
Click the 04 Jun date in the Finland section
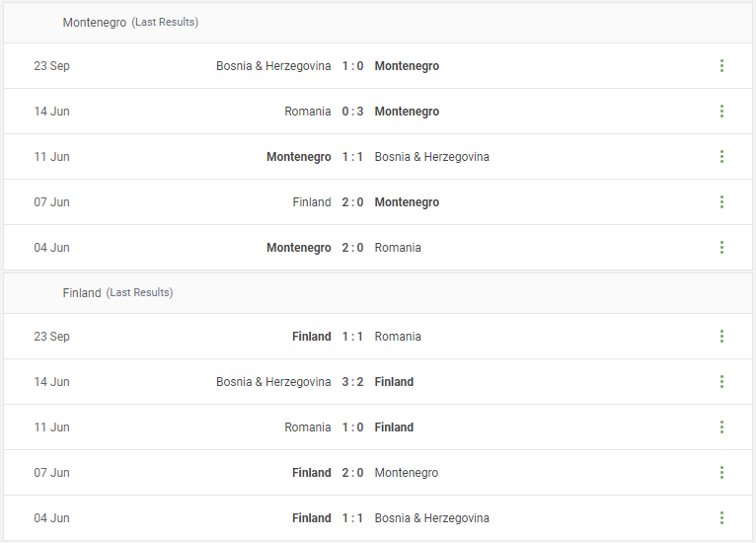(51, 518)
